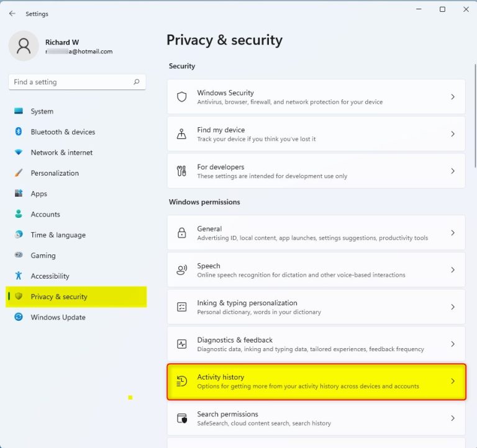Expand Activity history with its chevron

tap(453, 381)
